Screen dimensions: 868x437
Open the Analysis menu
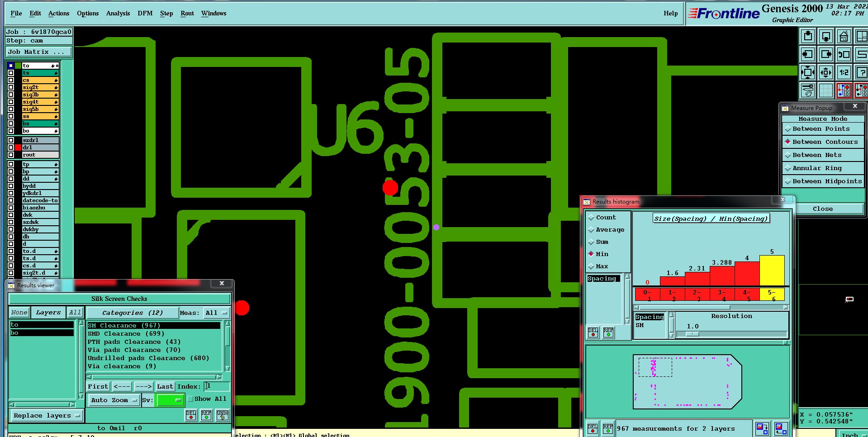(118, 13)
